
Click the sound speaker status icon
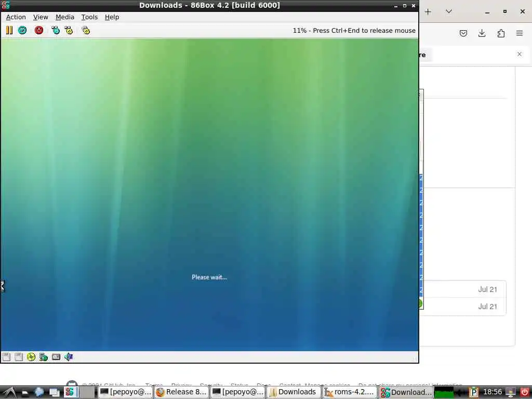pyautogui.click(x=69, y=357)
